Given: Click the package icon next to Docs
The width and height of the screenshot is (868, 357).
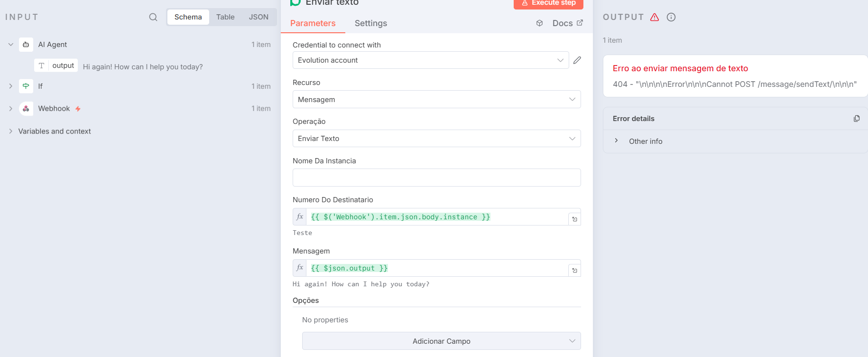Looking at the screenshot, I should point(539,23).
